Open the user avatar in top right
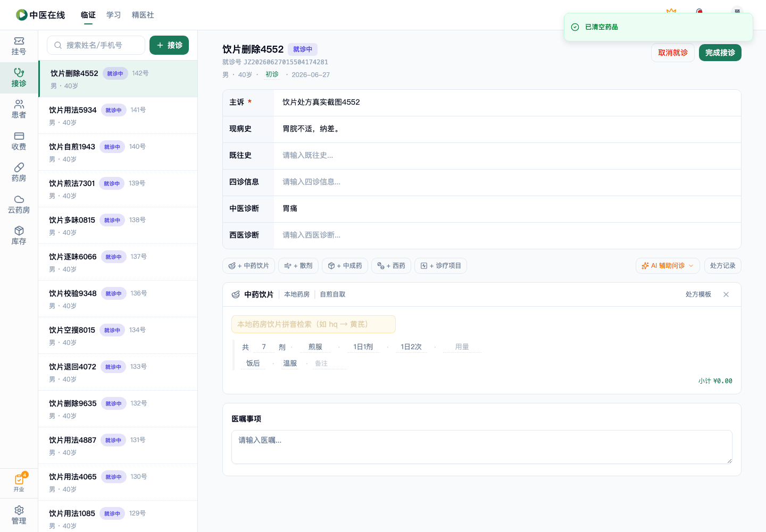 pos(737,11)
